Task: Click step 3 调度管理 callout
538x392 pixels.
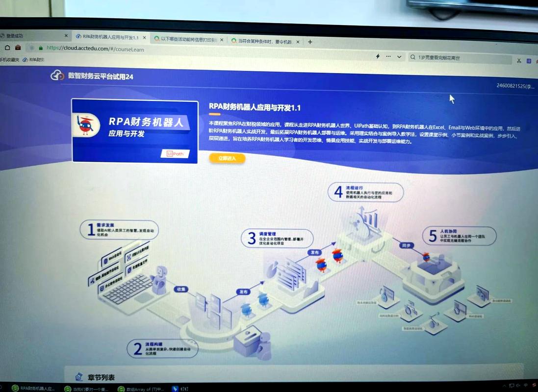Action: pos(277,238)
